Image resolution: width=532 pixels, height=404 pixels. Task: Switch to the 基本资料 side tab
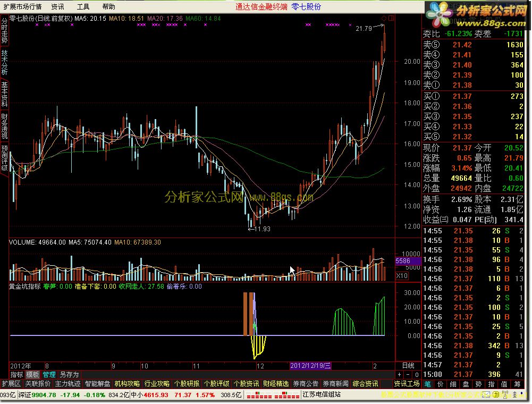(4, 94)
